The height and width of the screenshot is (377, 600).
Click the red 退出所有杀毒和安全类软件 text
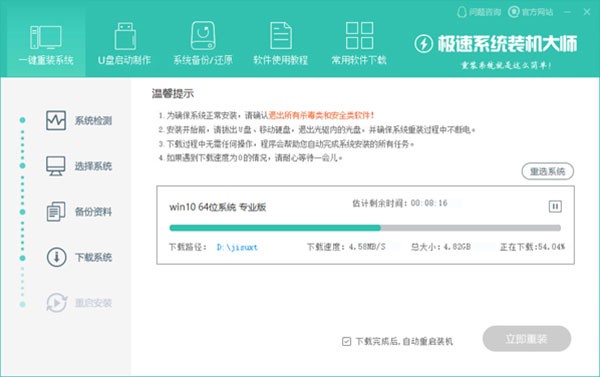[x=321, y=115]
